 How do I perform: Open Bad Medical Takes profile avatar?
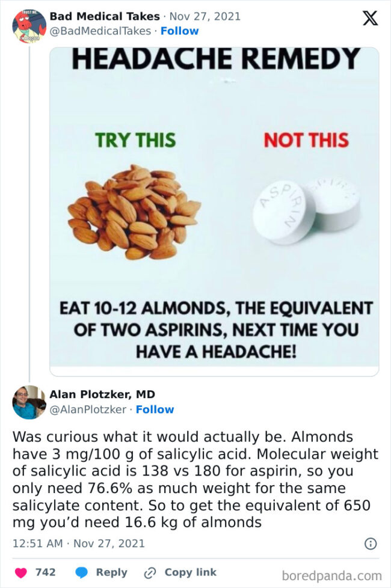click(x=29, y=26)
